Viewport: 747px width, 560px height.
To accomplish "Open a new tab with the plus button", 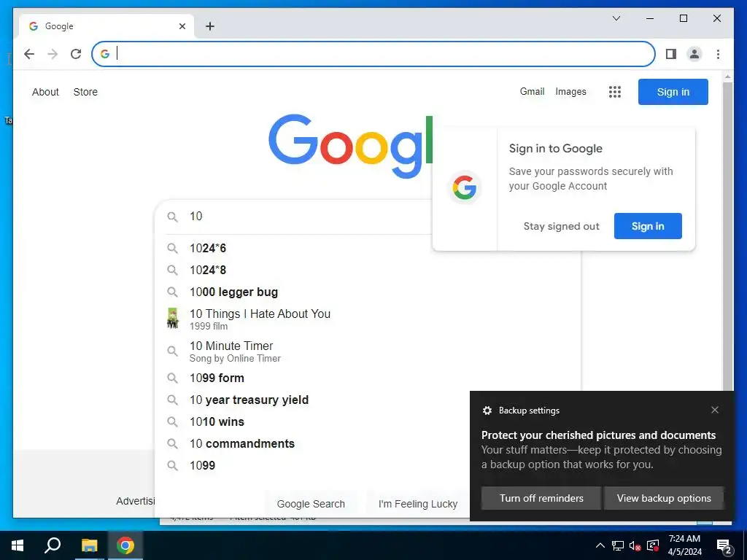I will point(209,26).
